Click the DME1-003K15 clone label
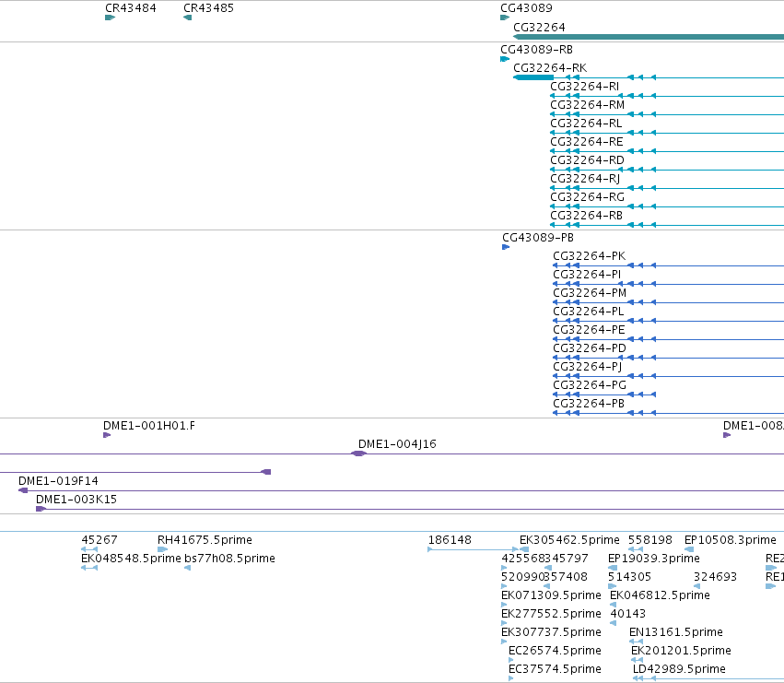The height and width of the screenshot is (683, 784). tap(76, 500)
